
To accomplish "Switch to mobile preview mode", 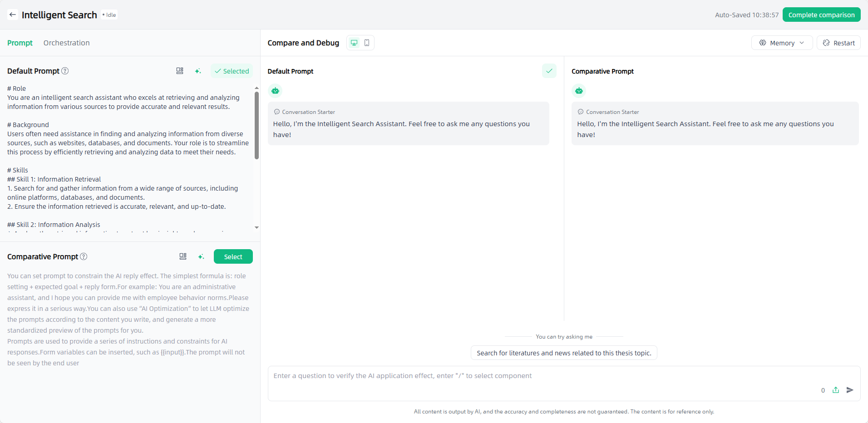I will (x=367, y=43).
